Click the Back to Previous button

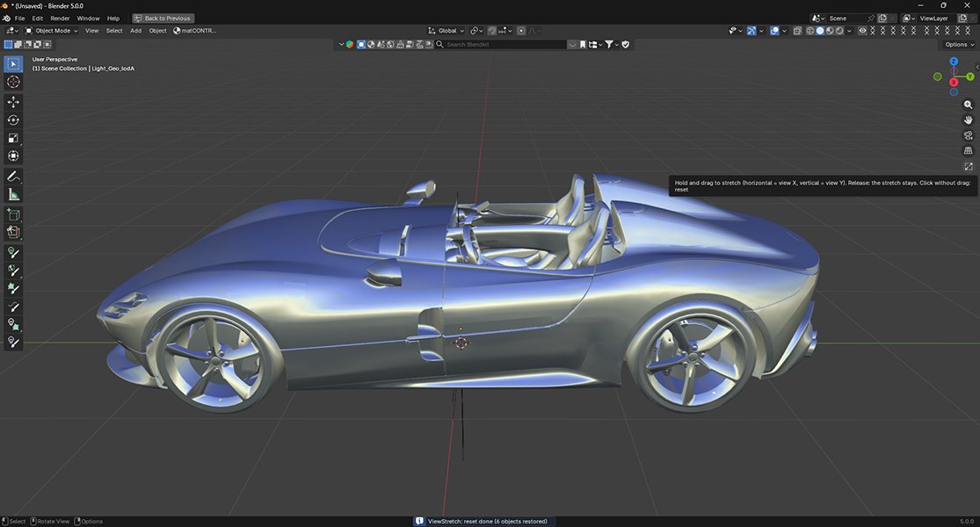163,18
